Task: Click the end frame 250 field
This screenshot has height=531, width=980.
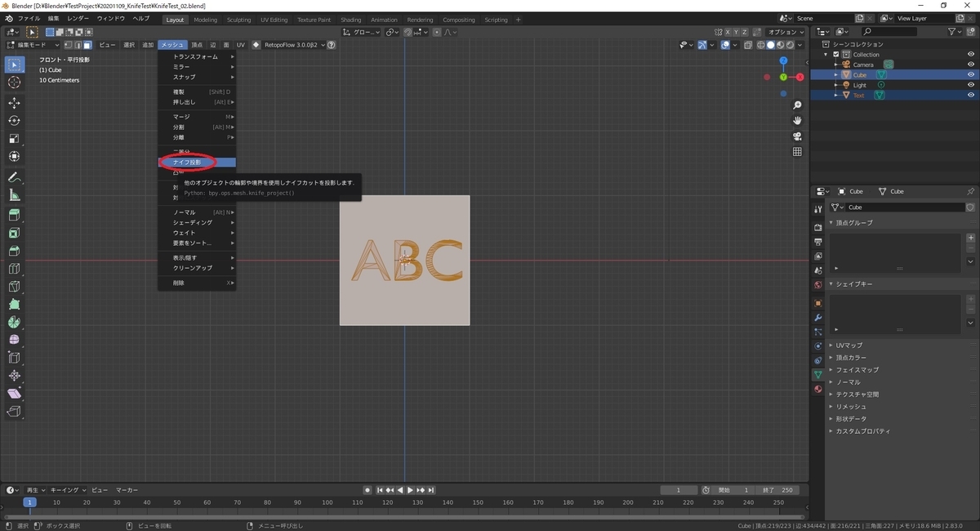Action: [x=777, y=490]
